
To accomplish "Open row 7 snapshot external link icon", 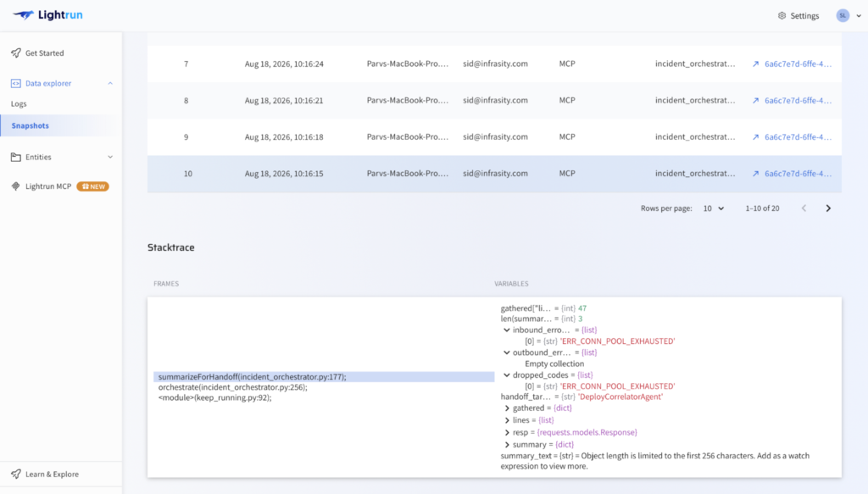I will [x=755, y=64].
